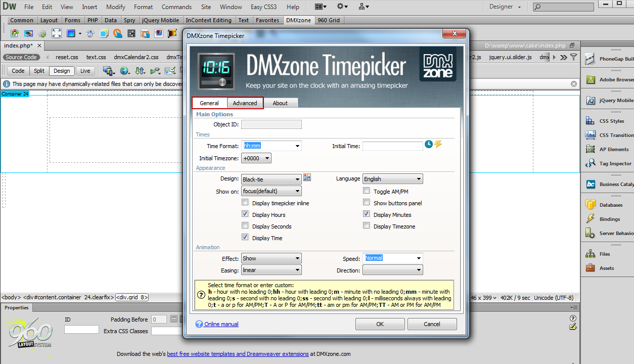Uncheck the Display Hours checkbox

tap(245, 214)
